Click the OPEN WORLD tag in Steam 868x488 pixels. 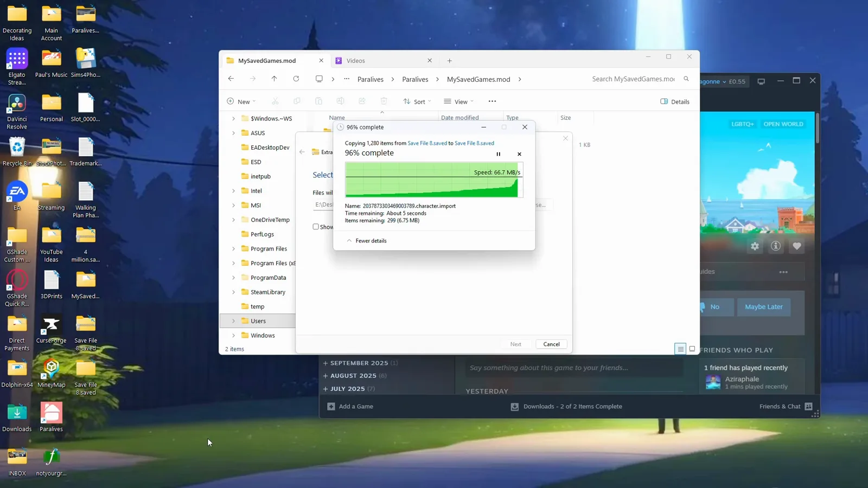[783, 124]
